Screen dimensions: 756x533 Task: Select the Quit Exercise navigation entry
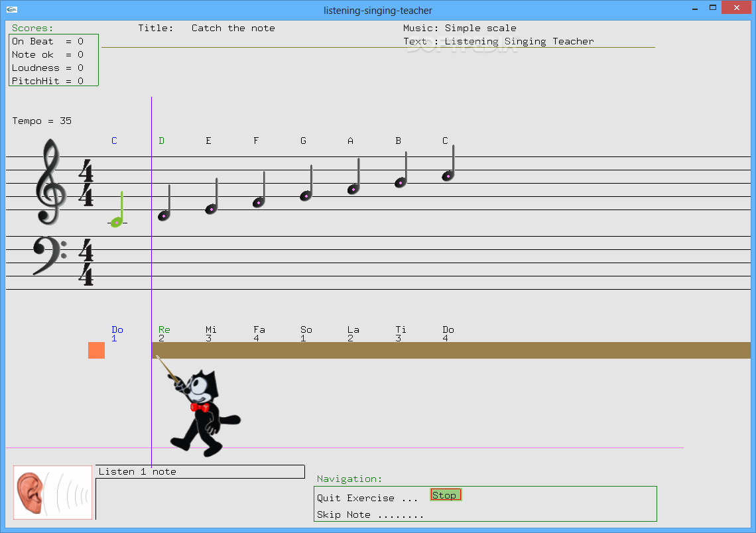coord(367,499)
